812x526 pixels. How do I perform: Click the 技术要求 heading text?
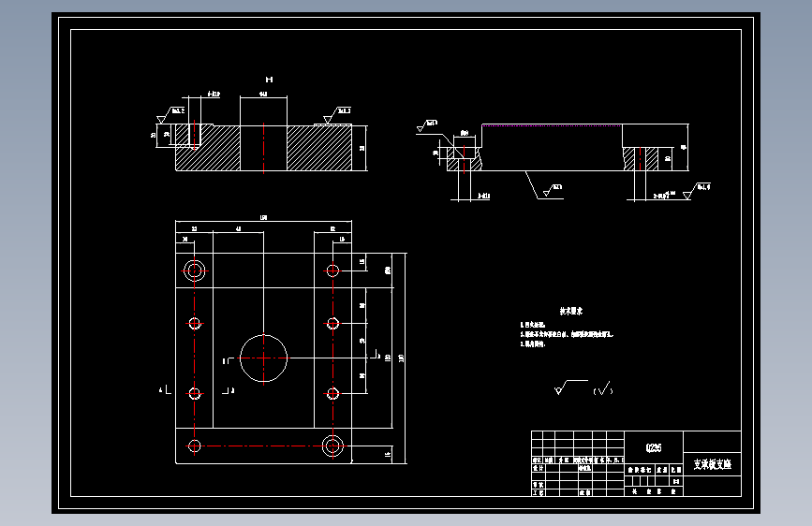click(x=571, y=311)
